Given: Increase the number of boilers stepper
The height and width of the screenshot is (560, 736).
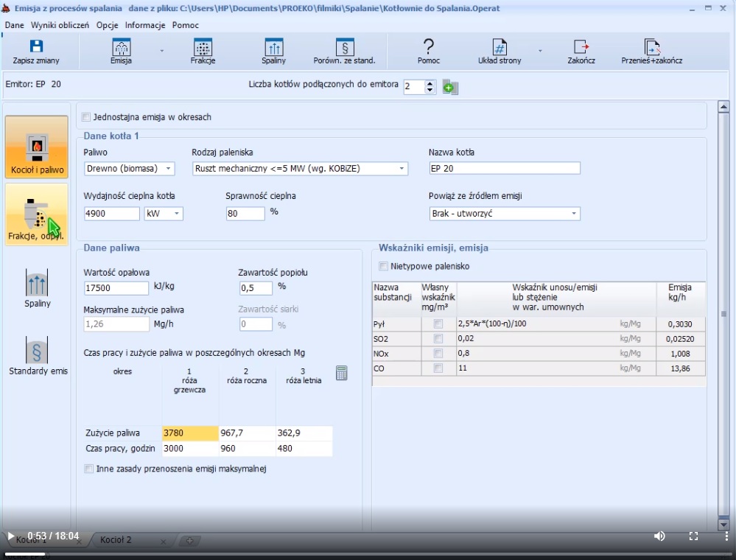Looking at the screenshot, I should pos(430,83).
